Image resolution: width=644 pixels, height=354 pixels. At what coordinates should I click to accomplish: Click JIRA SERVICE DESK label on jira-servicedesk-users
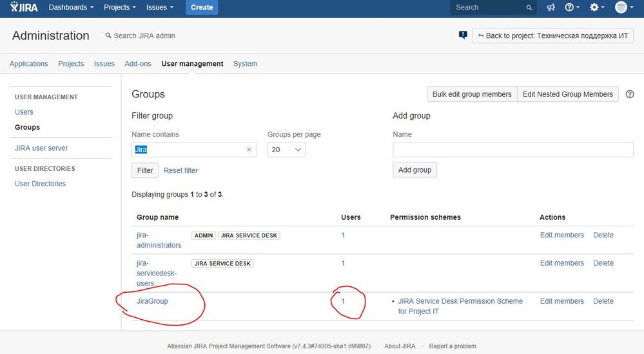click(x=222, y=263)
